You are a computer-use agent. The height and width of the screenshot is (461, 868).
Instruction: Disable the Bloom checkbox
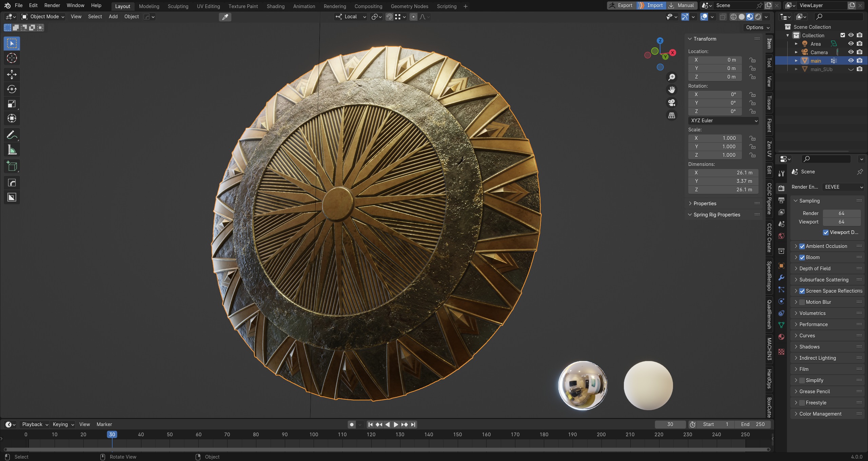coord(802,257)
